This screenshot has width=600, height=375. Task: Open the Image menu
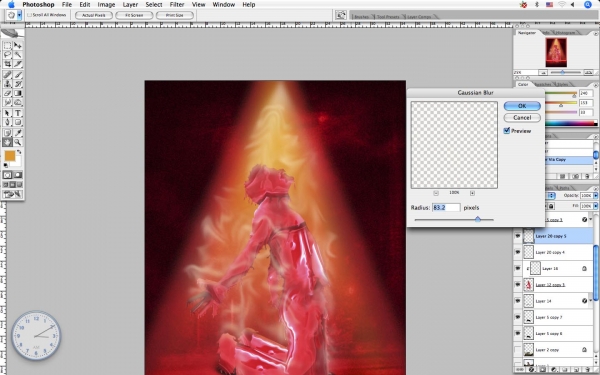(x=106, y=5)
